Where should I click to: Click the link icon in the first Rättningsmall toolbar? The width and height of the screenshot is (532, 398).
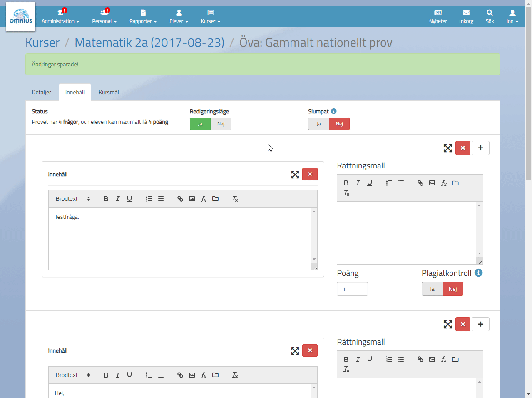coord(420,183)
